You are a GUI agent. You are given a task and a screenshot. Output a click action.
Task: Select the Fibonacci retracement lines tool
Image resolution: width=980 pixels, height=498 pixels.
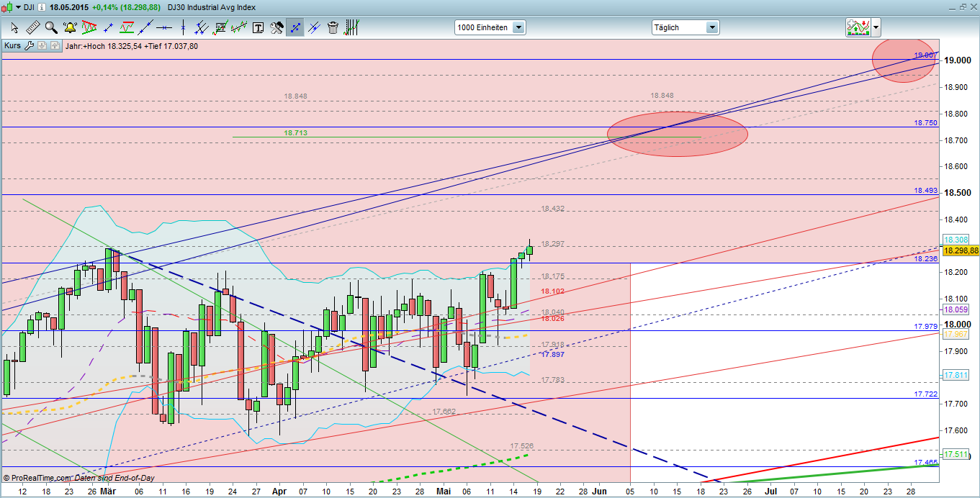click(x=220, y=27)
